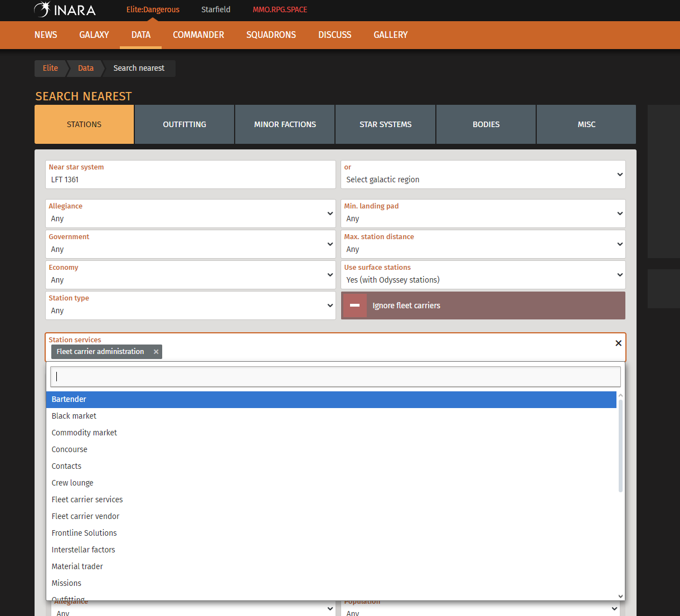Select Crew lounge service option

click(x=331, y=483)
